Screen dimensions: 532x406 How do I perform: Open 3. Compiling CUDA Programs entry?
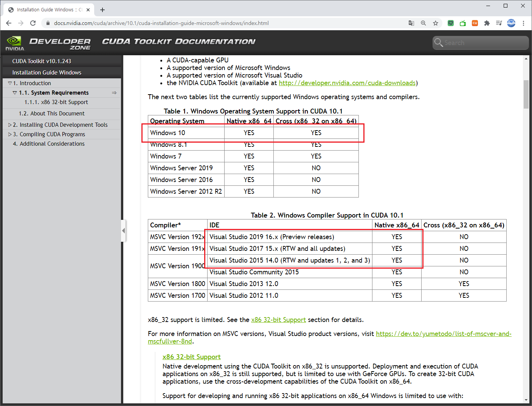pos(49,134)
